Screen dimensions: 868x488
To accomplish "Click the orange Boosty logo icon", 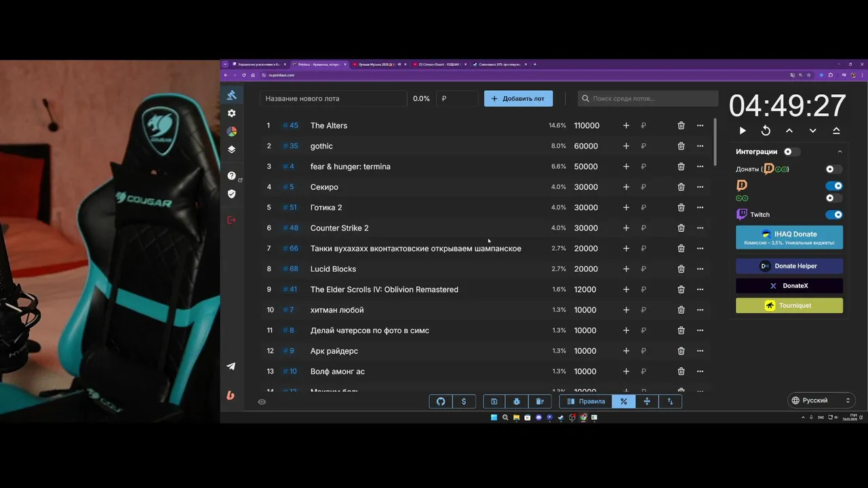I will click(231, 395).
